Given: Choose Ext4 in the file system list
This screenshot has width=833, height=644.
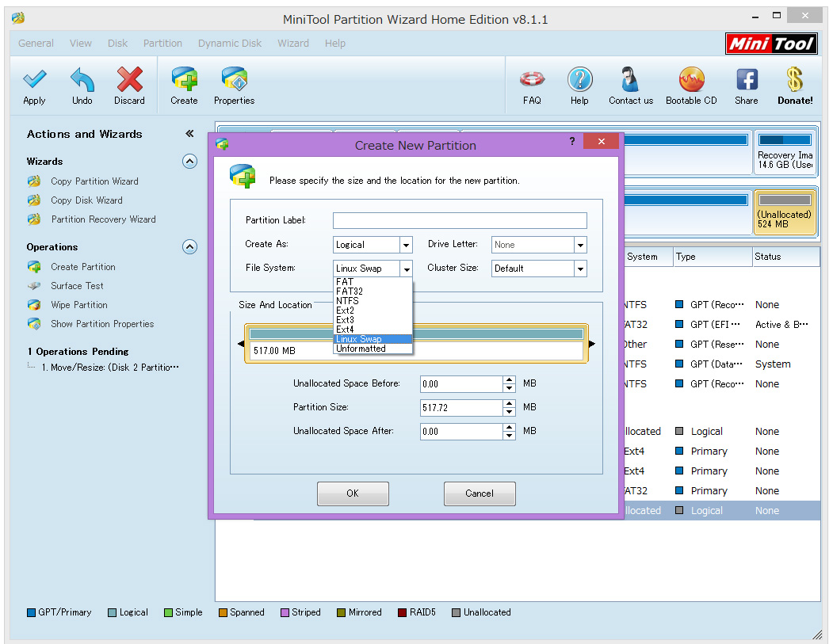Looking at the screenshot, I should click(x=373, y=330).
